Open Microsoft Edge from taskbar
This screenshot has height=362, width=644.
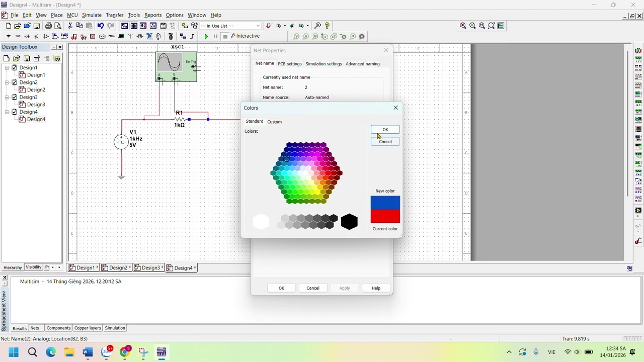click(x=51, y=352)
